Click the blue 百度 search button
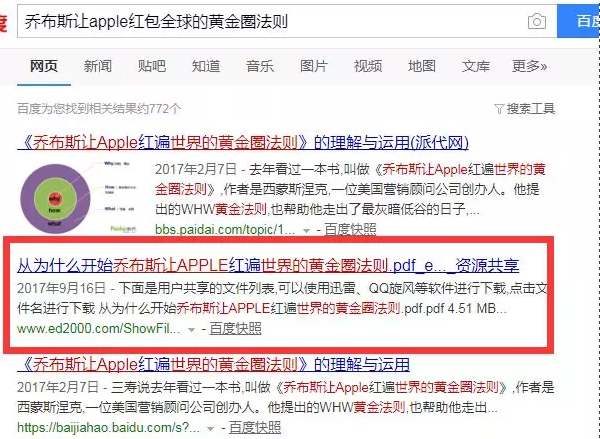This screenshot has height=439, width=600. 578,21
